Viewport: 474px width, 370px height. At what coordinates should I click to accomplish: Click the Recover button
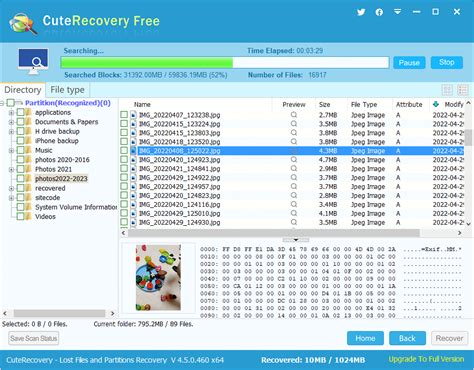(x=450, y=338)
